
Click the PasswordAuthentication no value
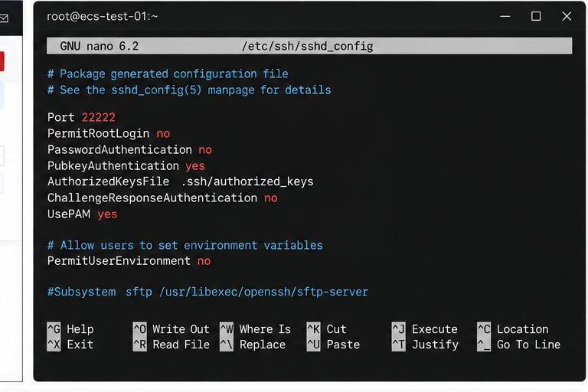pos(205,149)
